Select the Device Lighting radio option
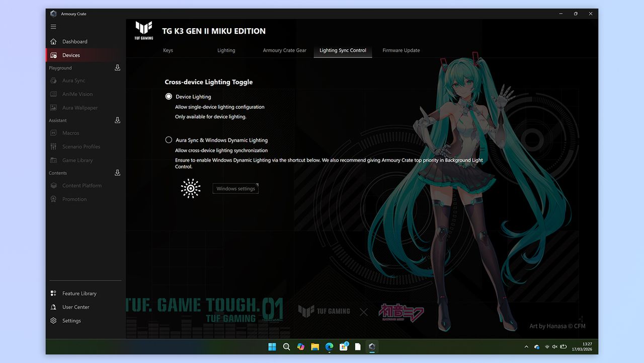Screen dimensions: 644x363 (169, 96)
